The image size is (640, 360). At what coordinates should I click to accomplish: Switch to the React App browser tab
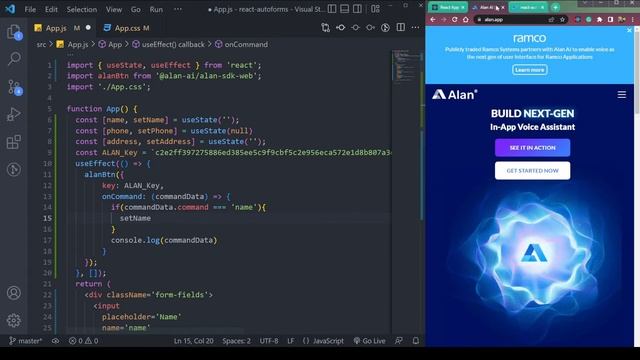coord(448,7)
